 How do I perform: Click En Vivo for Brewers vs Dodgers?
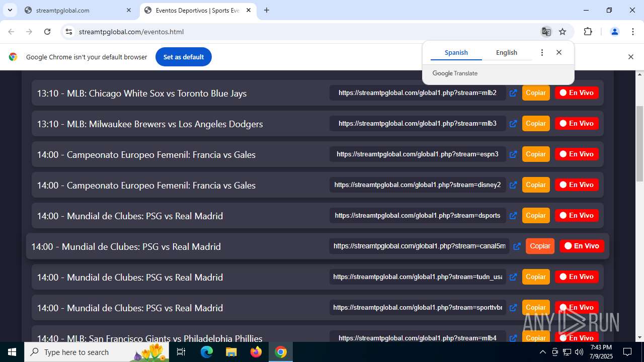click(x=577, y=124)
